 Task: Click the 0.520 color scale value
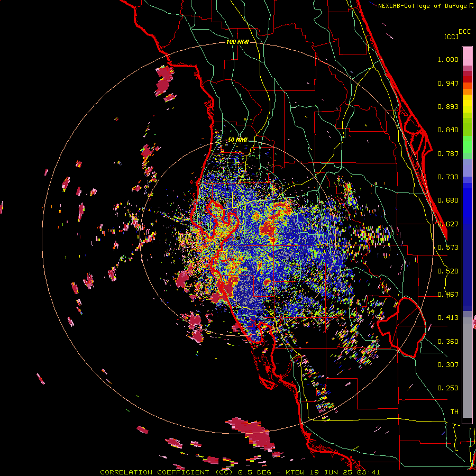point(448,271)
